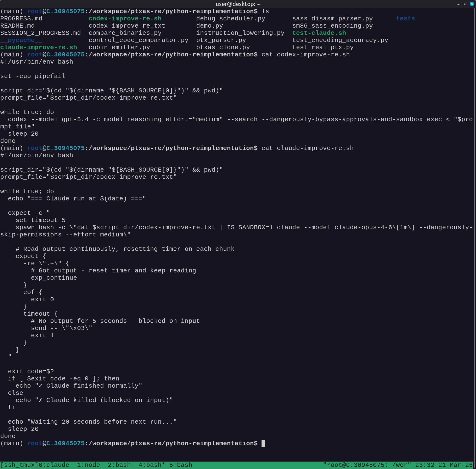
Task: Click the claude-improve-re.sh entry in listing
Action: click(x=39, y=47)
